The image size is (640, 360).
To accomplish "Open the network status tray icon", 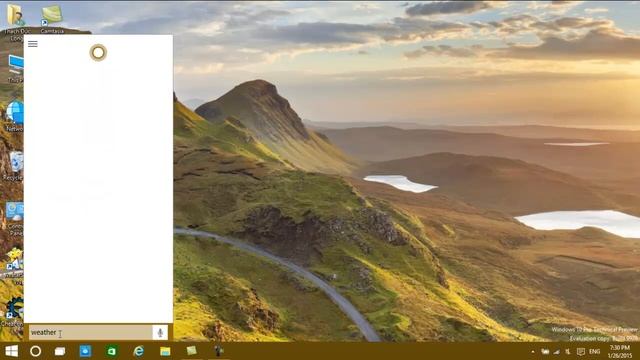I will [556, 351].
